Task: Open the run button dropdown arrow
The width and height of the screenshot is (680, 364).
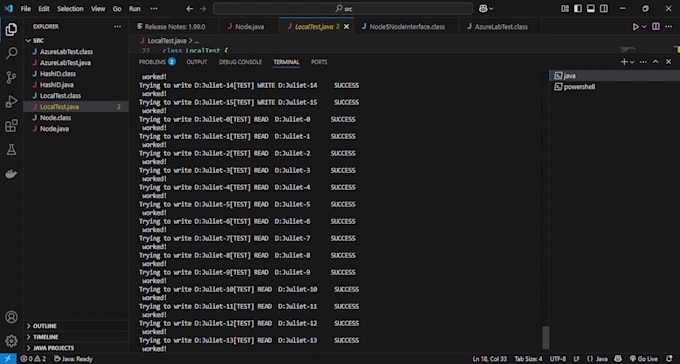Action: pos(644,27)
